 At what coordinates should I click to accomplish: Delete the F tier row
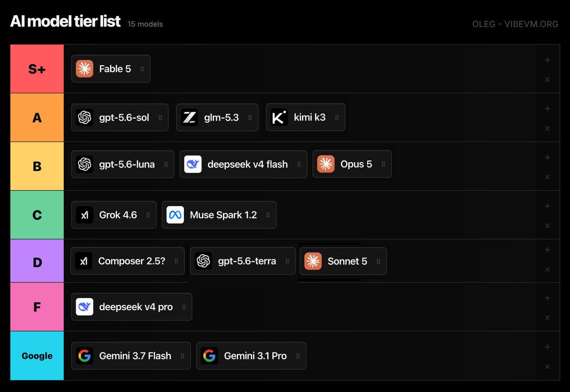(x=547, y=318)
